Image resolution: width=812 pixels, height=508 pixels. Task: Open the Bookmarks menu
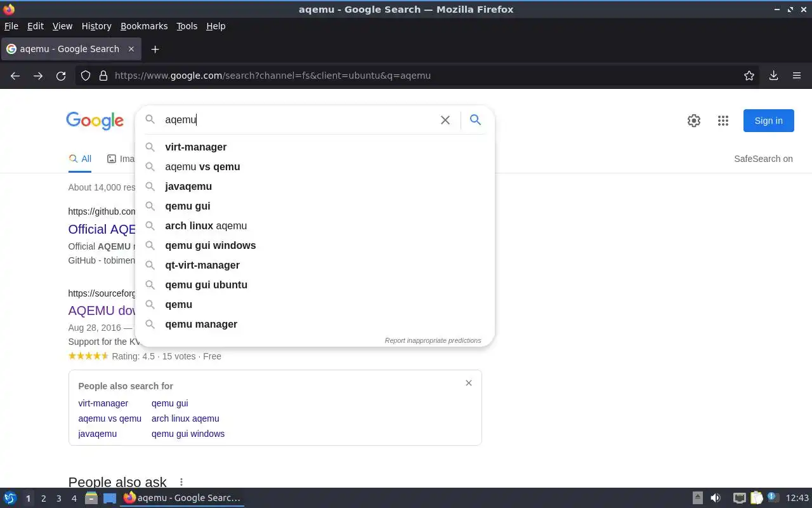[x=144, y=26]
